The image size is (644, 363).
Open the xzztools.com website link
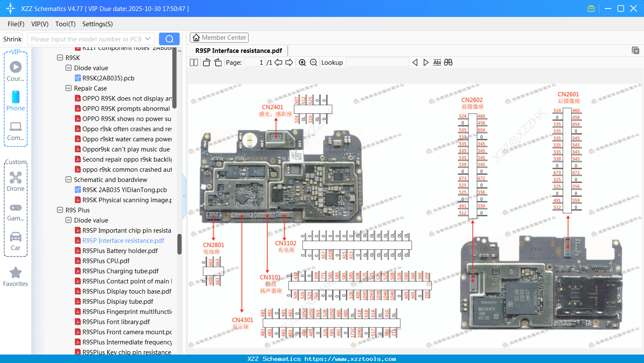pyautogui.click(x=350, y=359)
